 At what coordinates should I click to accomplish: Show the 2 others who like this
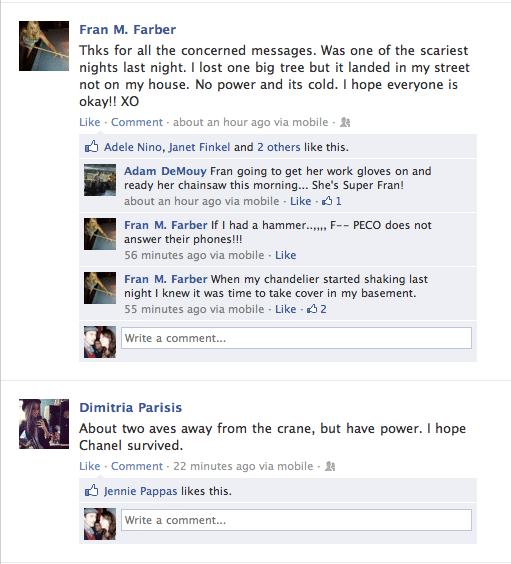279,147
